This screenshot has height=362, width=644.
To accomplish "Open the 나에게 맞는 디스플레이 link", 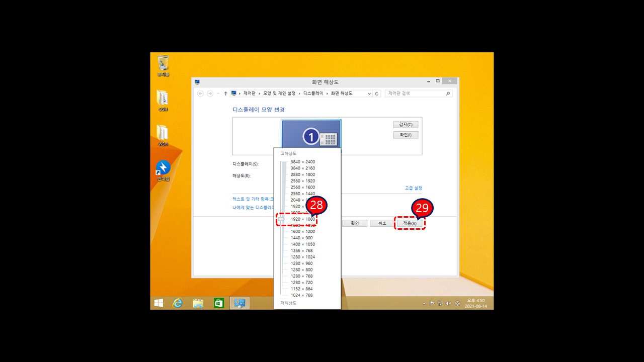I will [x=253, y=207].
